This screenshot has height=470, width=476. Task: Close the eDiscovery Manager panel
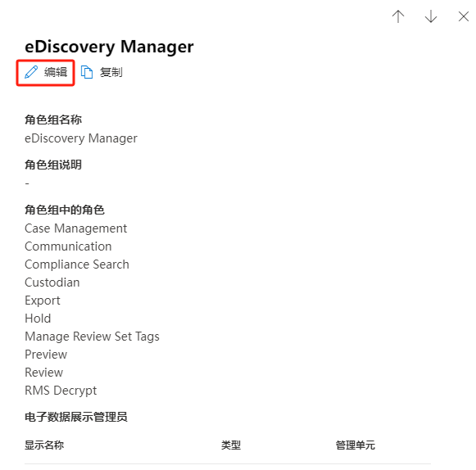point(464,16)
